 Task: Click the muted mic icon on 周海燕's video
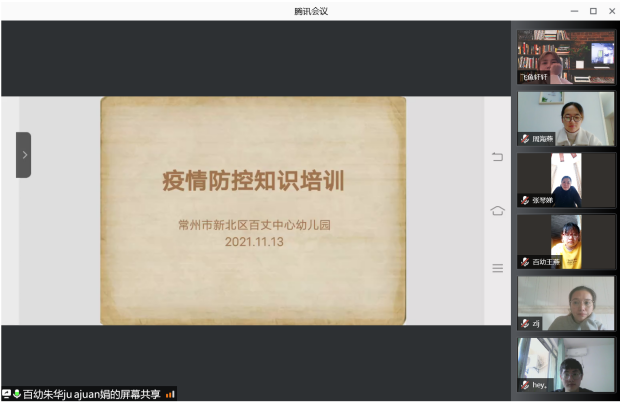click(524, 139)
